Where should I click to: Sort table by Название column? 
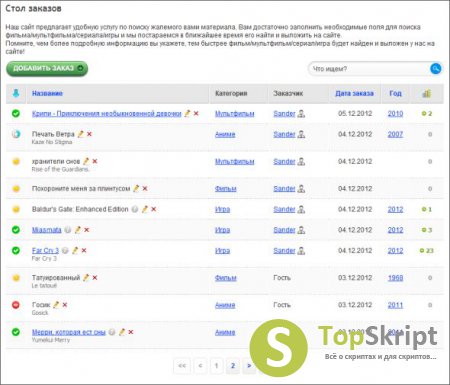[47, 93]
